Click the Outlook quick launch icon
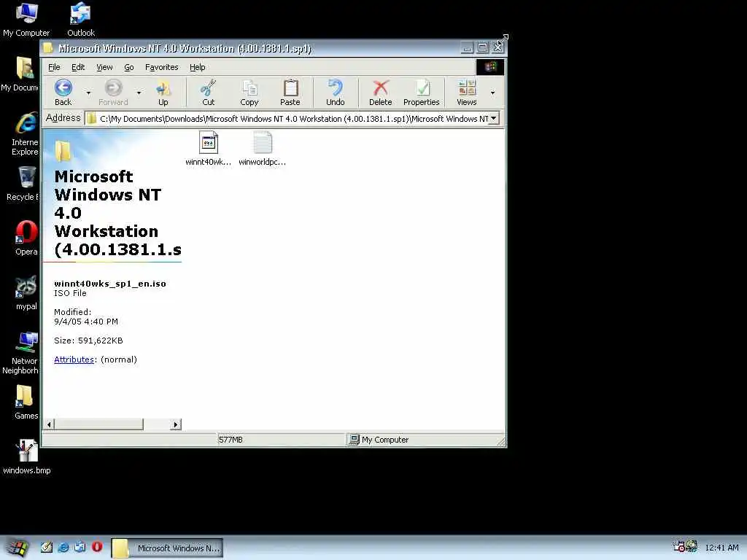The width and height of the screenshot is (747, 560). (x=80, y=547)
